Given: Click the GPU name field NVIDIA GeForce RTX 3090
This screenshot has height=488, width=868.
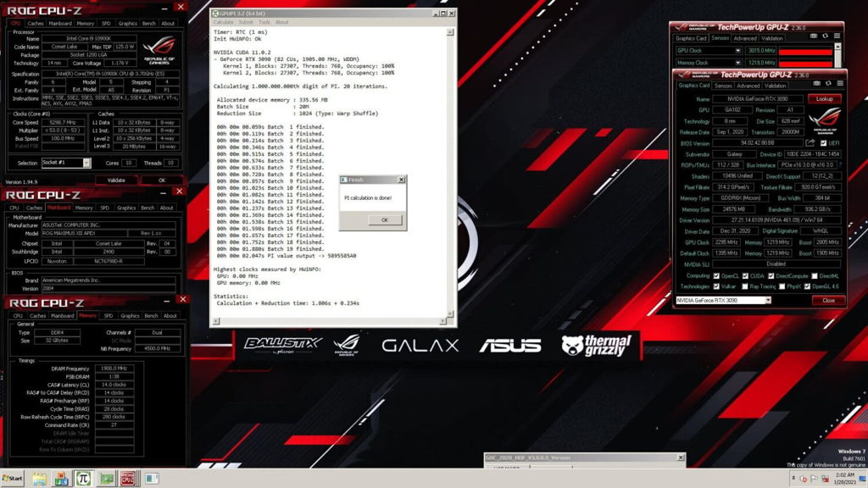Looking at the screenshot, I should click(758, 98).
